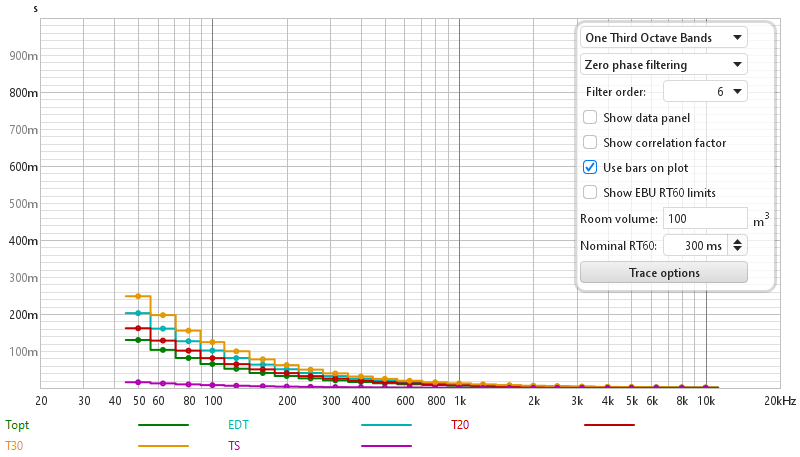Select the EDT trace label

point(238,425)
